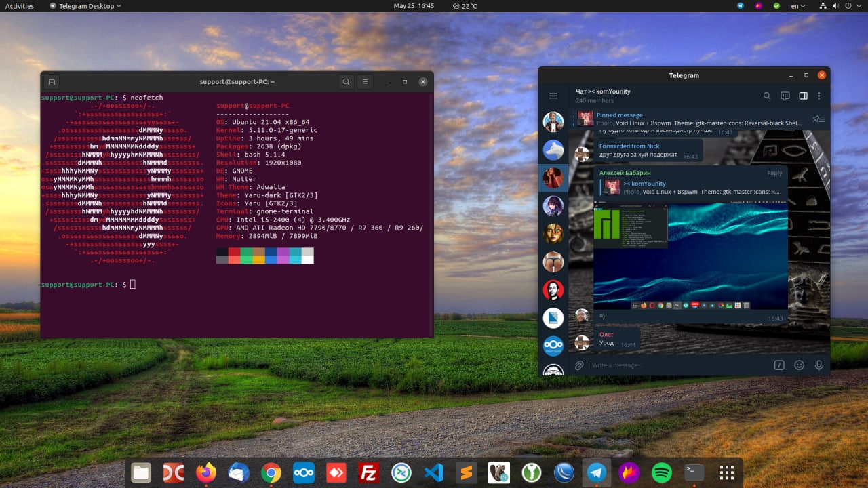Screen dimensions: 868x488
Task: Show all applications grid in dock
Action: pyautogui.click(x=727, y=472)
